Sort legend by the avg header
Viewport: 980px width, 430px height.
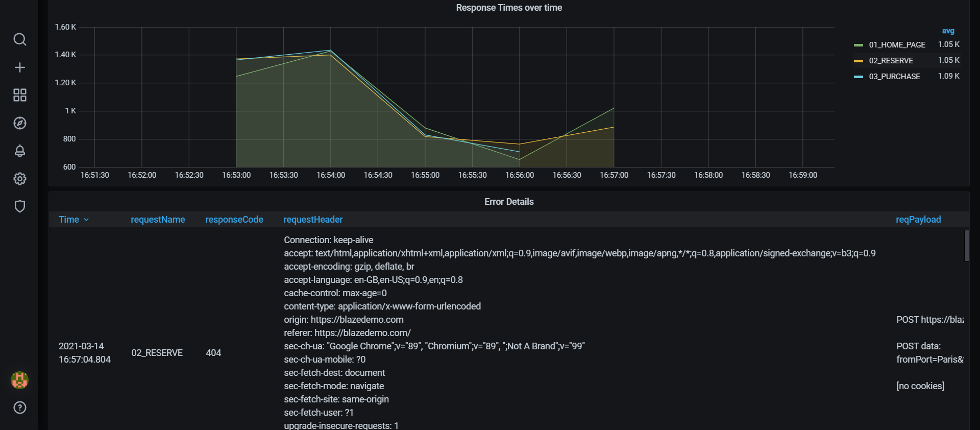pyautogui.click(x=948, y=31)
